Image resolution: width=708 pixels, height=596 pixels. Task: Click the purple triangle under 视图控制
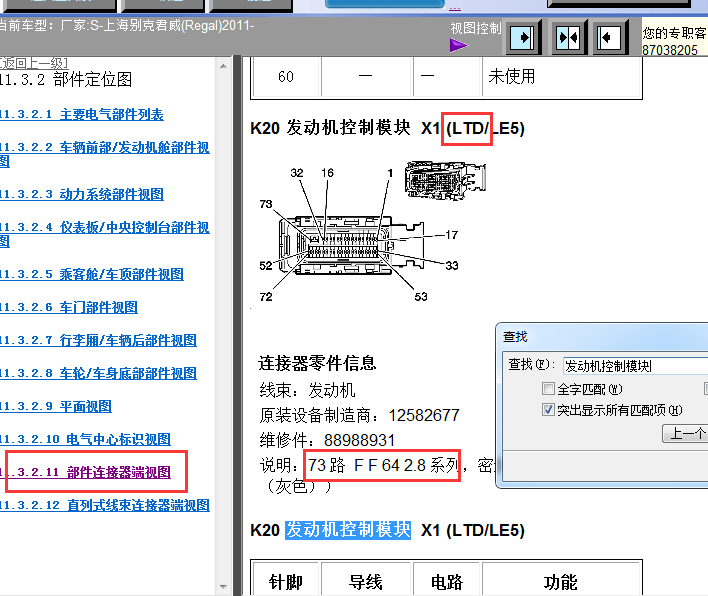459,45
